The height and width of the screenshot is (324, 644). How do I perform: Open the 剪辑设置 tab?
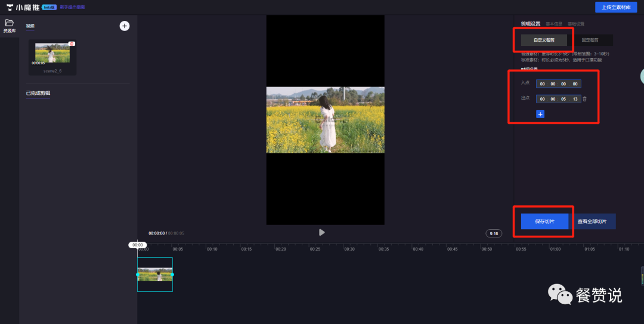[x=530, y=24]
